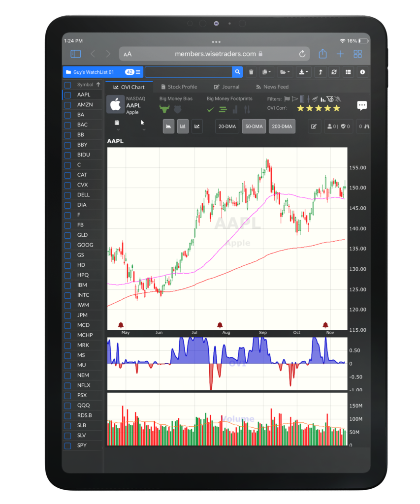420x504 pixels.
Task: Toggle the area chart type button
Action: point(168,126)
